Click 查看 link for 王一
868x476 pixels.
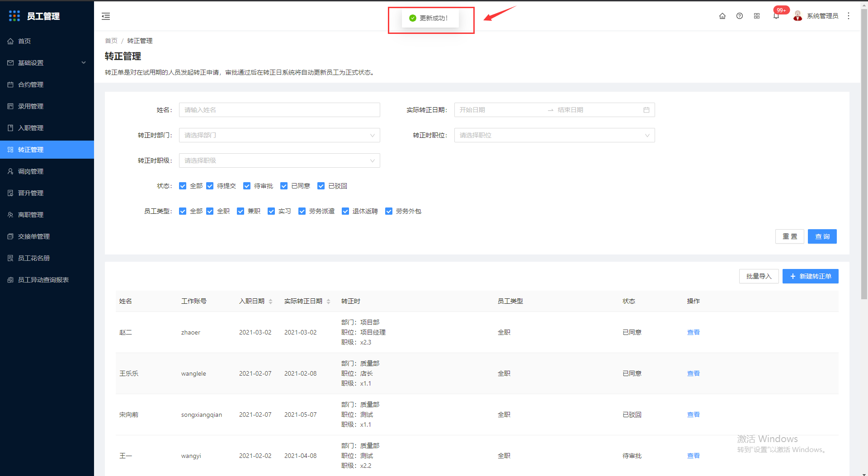693,456
